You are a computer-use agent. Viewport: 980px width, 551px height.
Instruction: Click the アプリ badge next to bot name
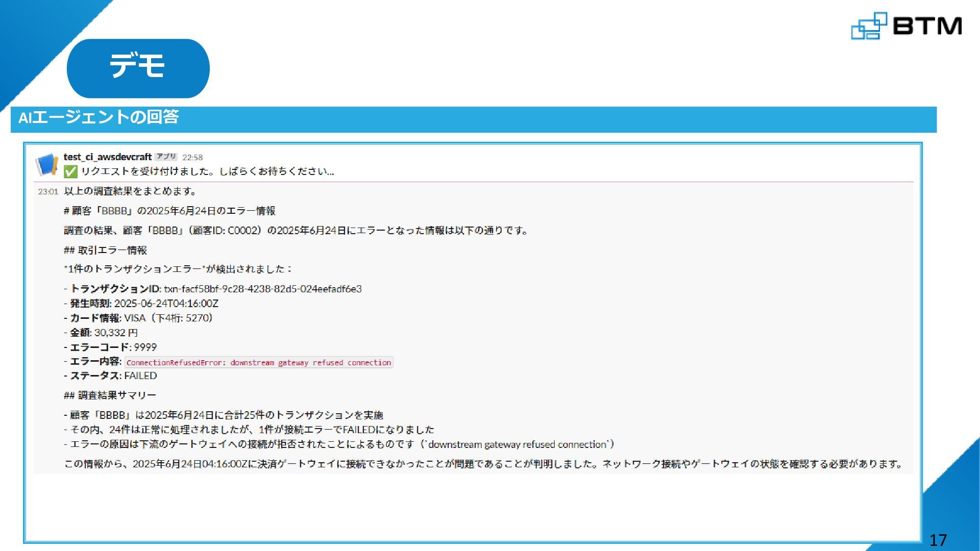(166, 157)
